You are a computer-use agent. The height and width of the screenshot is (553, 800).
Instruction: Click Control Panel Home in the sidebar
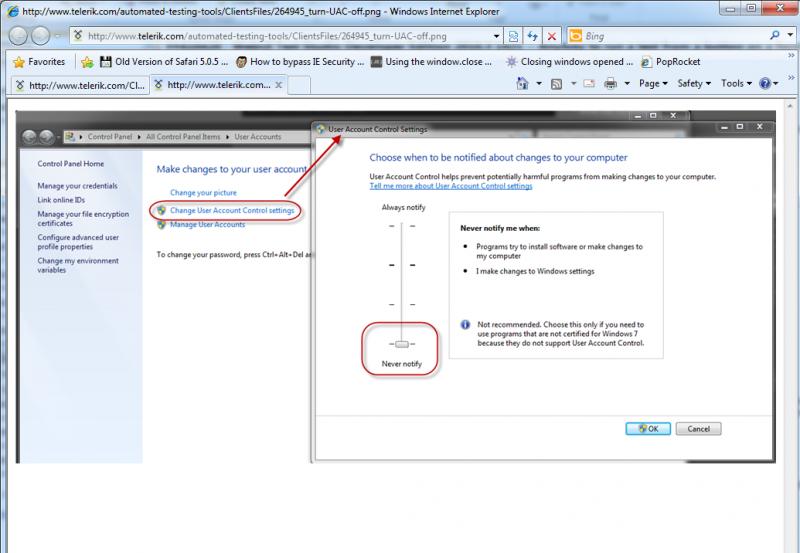[x=70, y=164]
